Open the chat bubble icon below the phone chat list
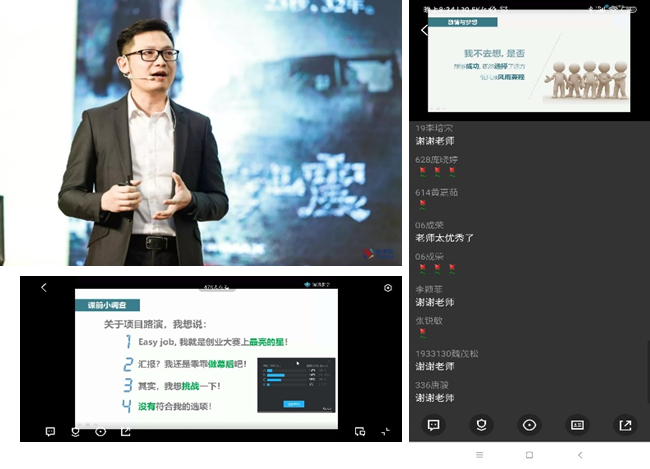 [x=434, y=425]
